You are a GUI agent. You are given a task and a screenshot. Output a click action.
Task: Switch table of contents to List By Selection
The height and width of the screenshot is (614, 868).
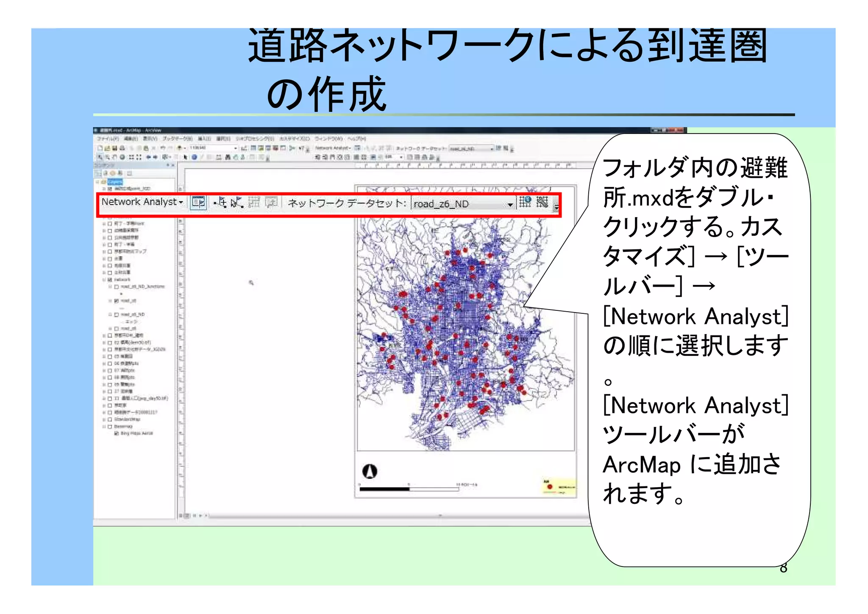pyautogui.click(x=120, y=173)
